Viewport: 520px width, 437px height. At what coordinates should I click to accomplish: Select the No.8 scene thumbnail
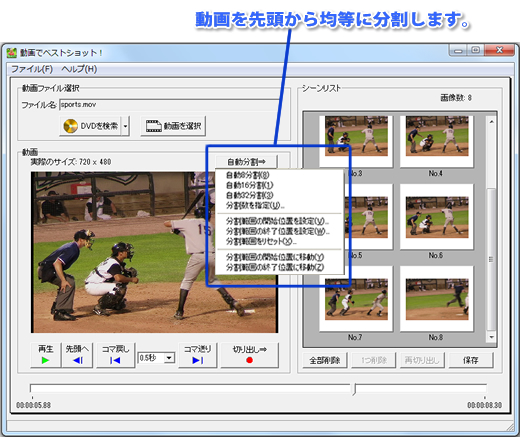437,299
